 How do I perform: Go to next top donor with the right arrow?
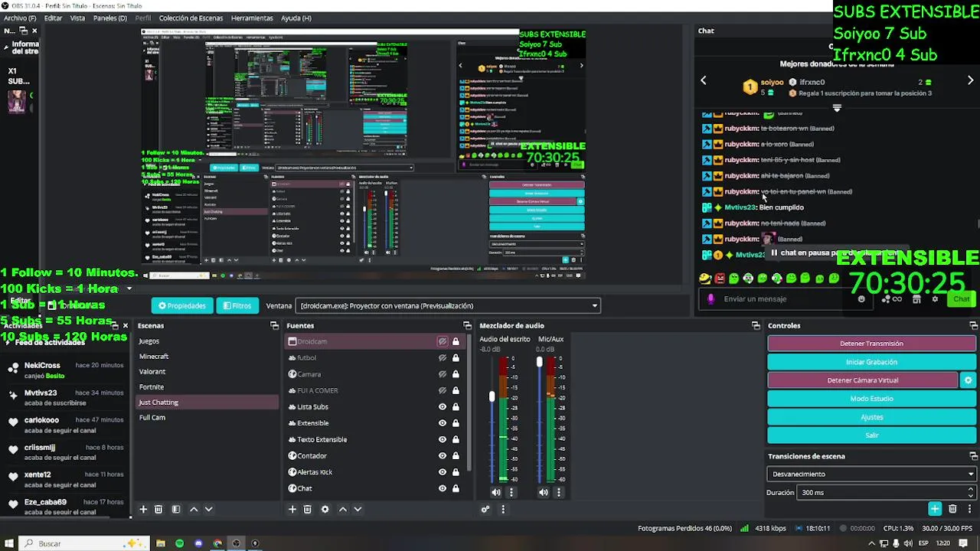(x=971, y=80)
